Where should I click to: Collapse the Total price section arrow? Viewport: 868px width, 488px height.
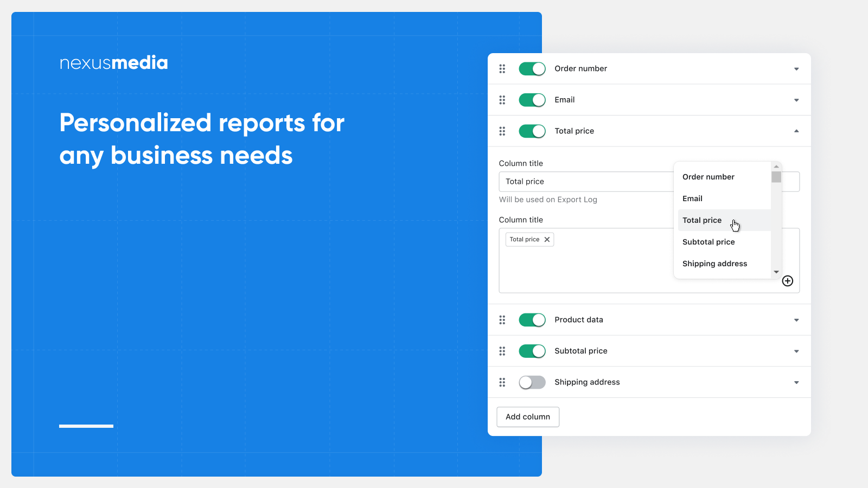796,131
